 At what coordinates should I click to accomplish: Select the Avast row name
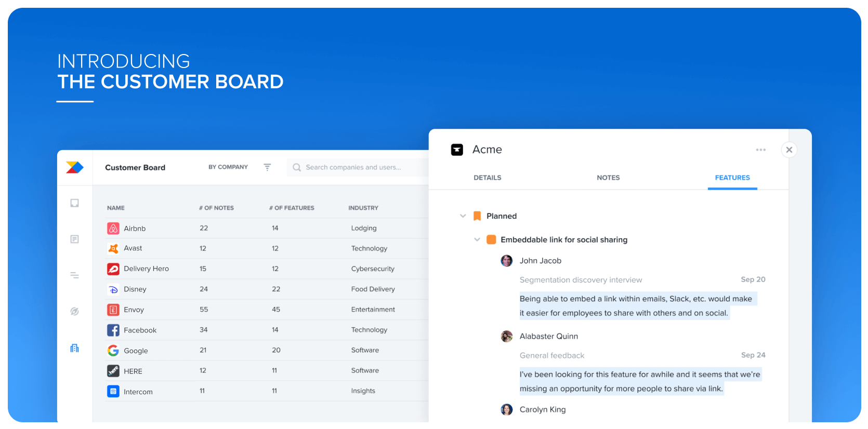click(x=133, y=248)
